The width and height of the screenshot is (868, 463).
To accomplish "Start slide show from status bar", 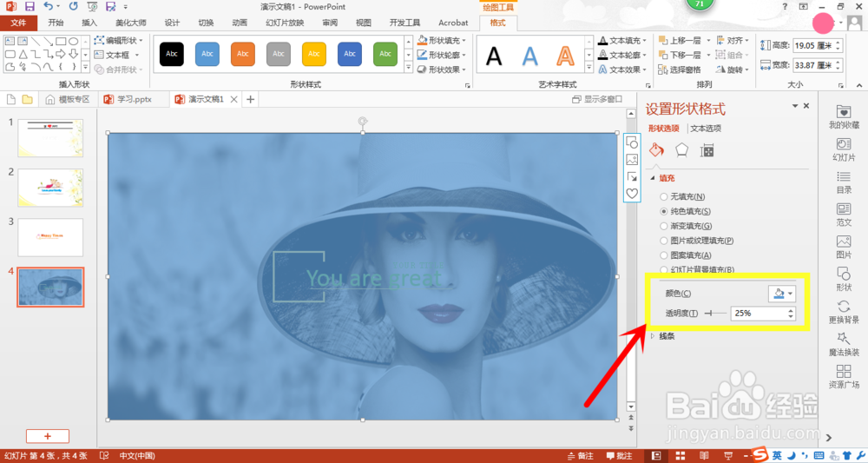I will click(x=728, y=456).
